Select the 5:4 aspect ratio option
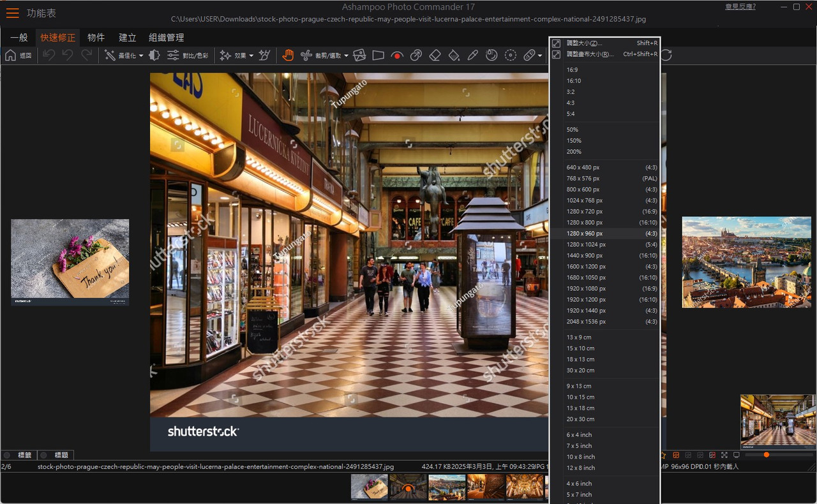This screenshot has width=817, height=504. (604, 114)
